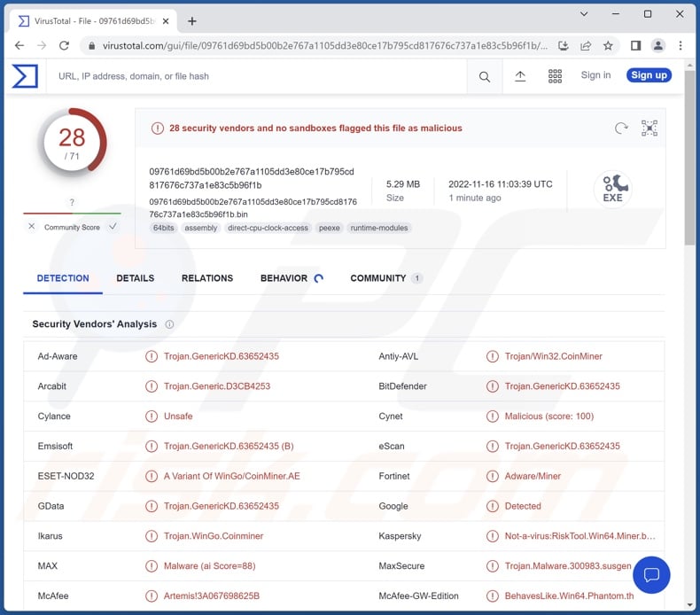This screenshot has width=700, height=615.
Task: Close the VirusTotal browser tab
Action: tap(166, 21)
